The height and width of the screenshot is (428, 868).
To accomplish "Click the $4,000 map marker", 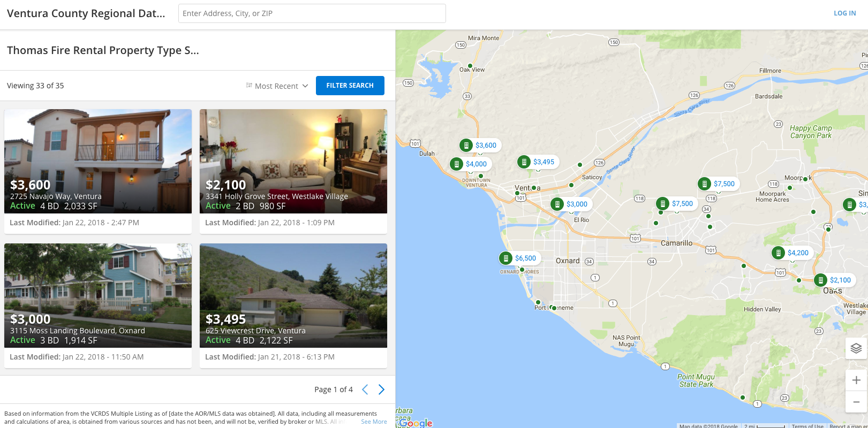I will coord(470,164).
